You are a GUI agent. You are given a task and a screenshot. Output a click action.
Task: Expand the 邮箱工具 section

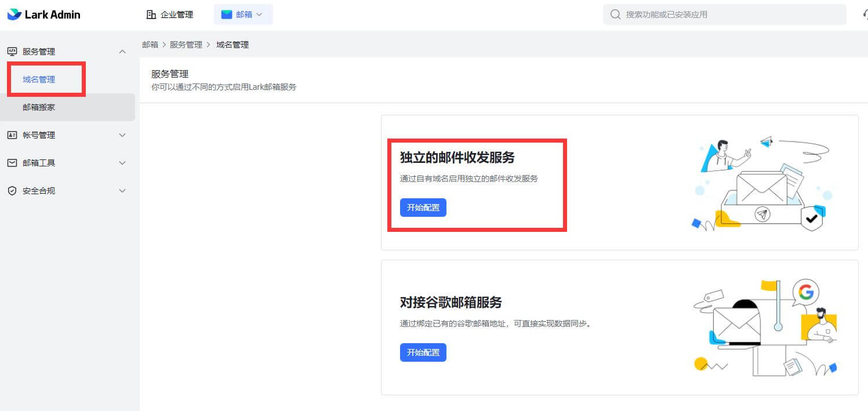click(122, 163)
